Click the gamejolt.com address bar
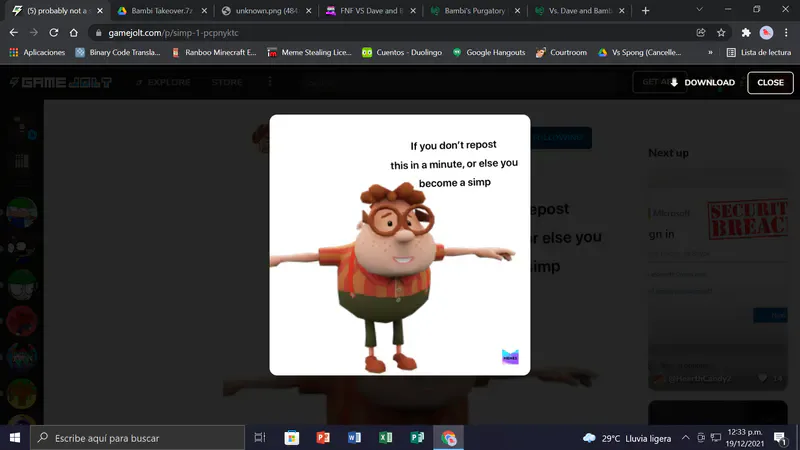 [393, 33]
